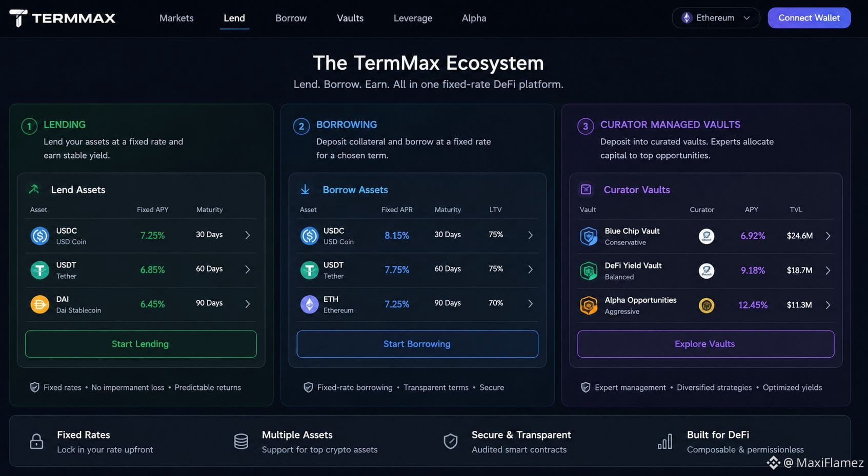Click the $11.3M TVL value
This screenshot has width=868, height=476.
pos(799,305)
